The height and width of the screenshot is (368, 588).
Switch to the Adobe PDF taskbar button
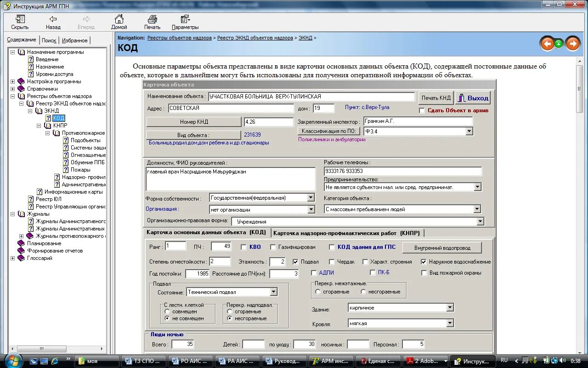425,361
